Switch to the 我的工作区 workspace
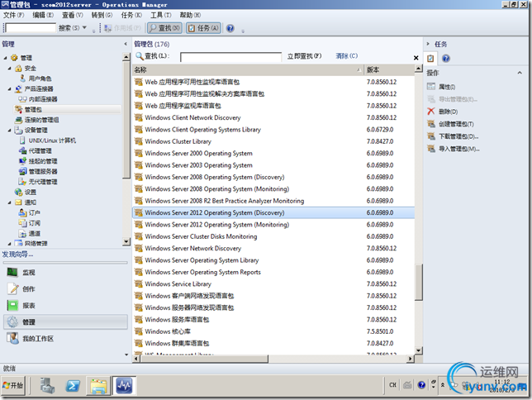The height and width of the screenshot is (400, 532). pos(65,339)
